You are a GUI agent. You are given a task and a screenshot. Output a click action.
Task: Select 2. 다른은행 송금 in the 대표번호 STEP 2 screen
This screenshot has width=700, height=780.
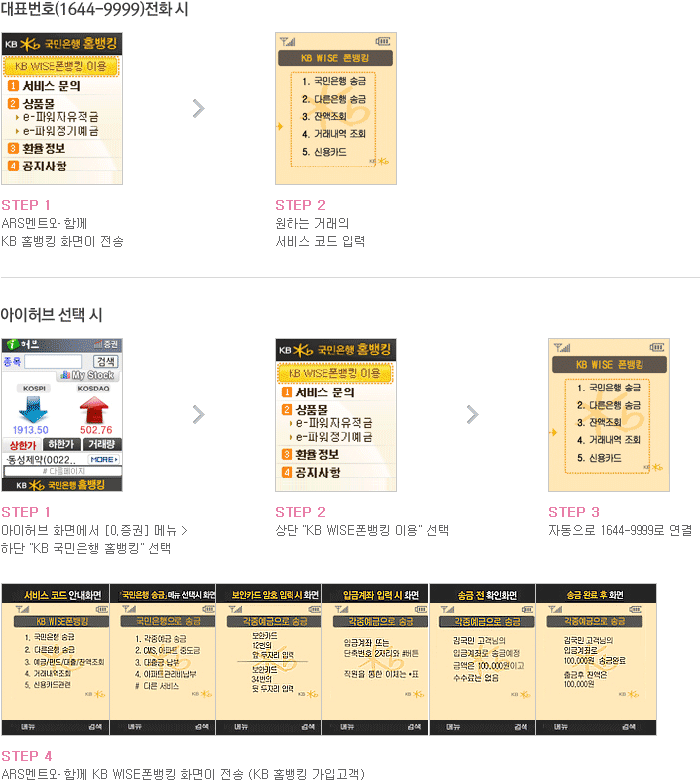click(334, 99)
